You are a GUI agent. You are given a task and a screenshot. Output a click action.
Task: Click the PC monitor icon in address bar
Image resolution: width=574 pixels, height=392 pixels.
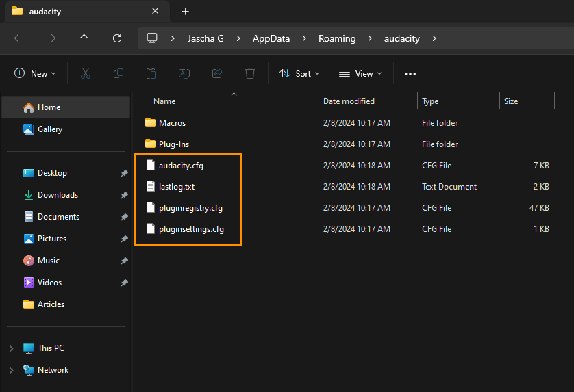[152, 38]
